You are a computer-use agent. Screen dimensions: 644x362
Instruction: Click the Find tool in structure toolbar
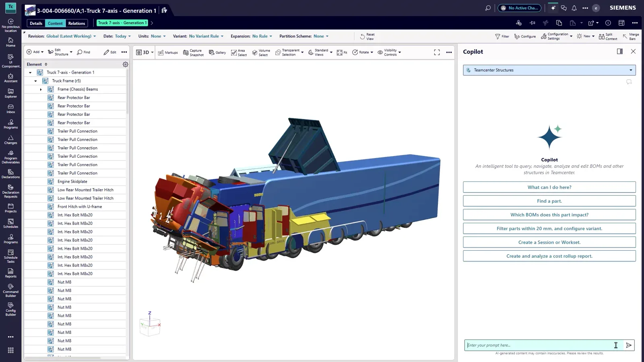pos(83,52)
